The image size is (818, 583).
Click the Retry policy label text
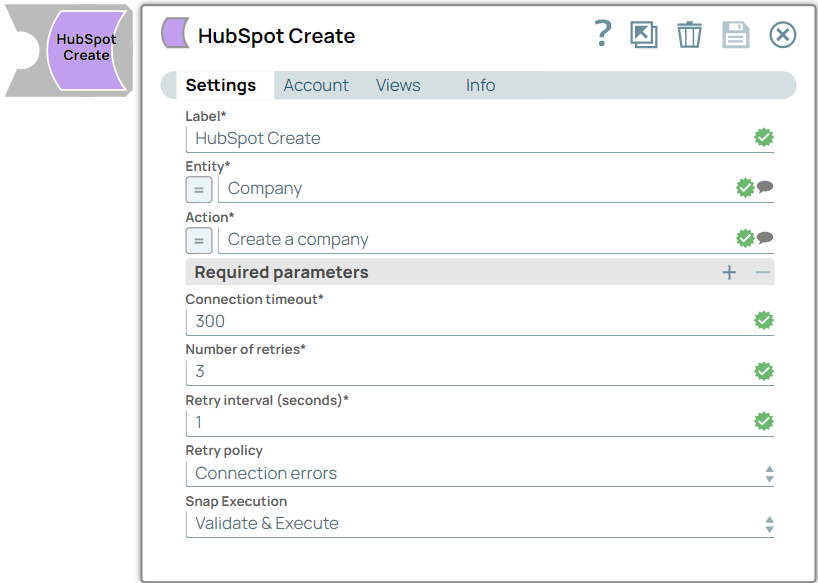[x=224, y=450]
